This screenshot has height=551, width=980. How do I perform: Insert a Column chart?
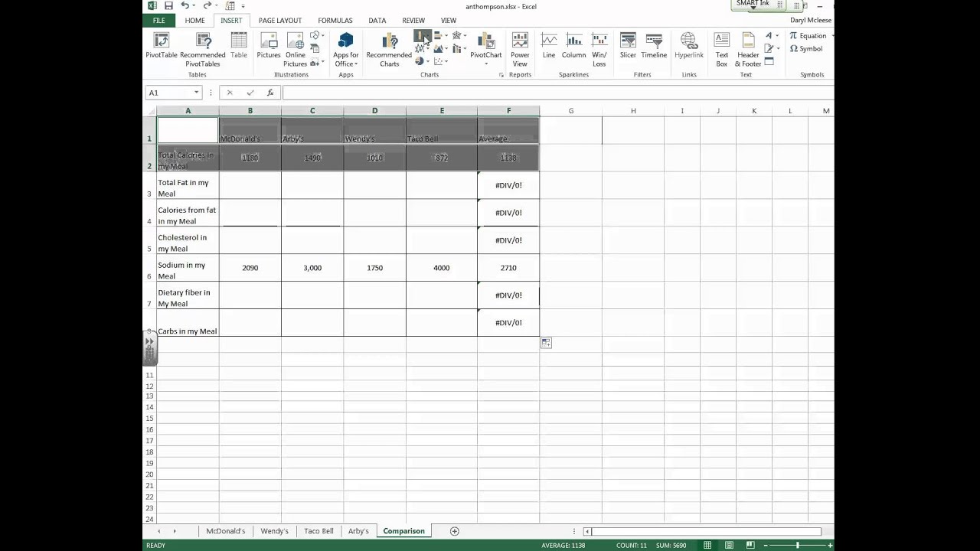point(422,36)
